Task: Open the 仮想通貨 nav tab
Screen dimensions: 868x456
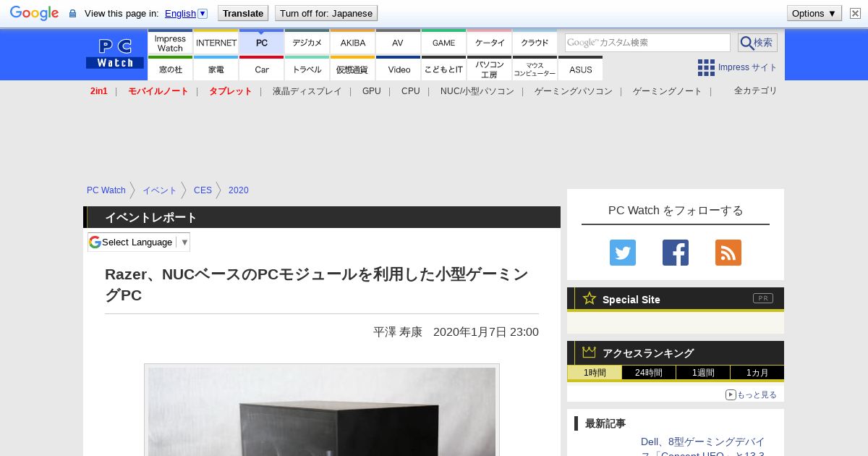Action: pos(353,69)
